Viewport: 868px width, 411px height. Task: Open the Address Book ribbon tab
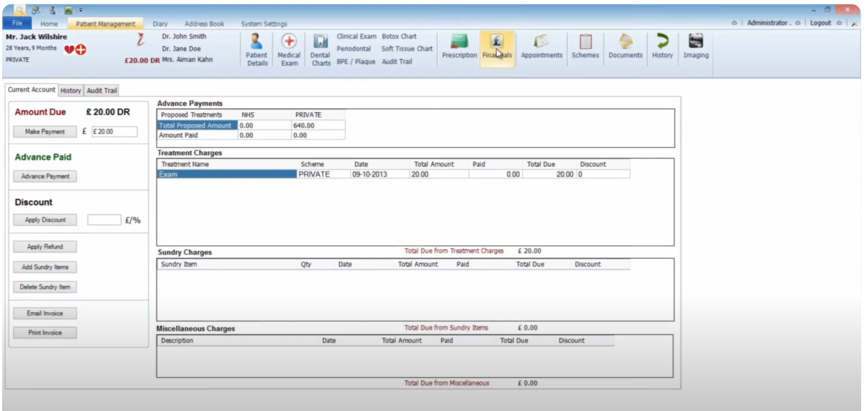click(204, 24)
